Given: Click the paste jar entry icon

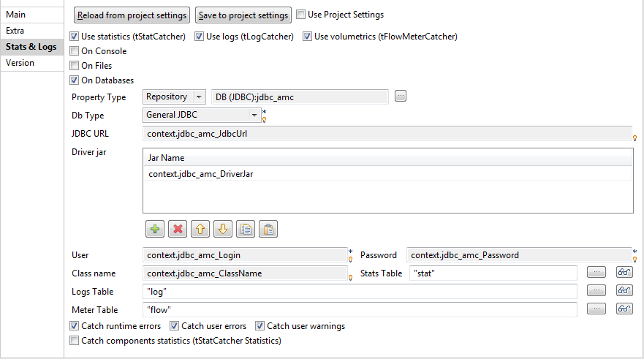Looking at the screenshot, I should point(269,229).
